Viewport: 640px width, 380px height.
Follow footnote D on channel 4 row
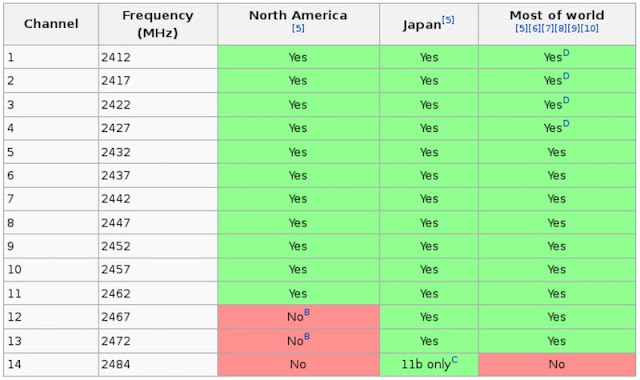pyautogui.click(x=566, y=124)
